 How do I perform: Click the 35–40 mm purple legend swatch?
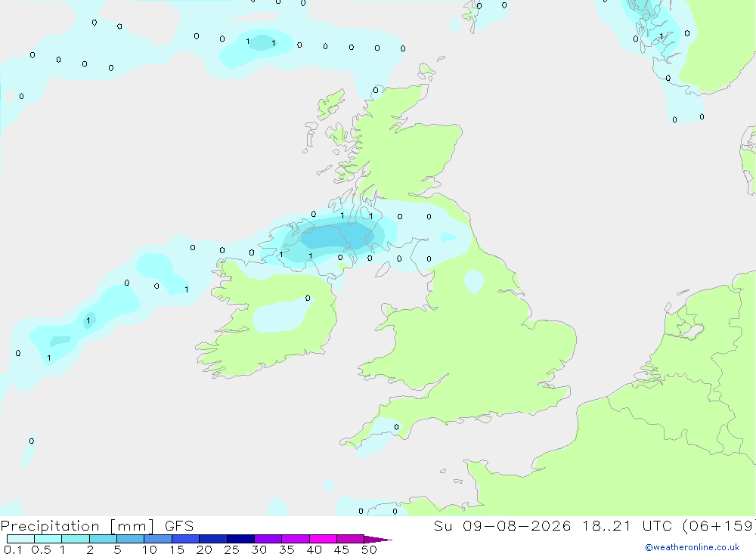click(296, 539)
